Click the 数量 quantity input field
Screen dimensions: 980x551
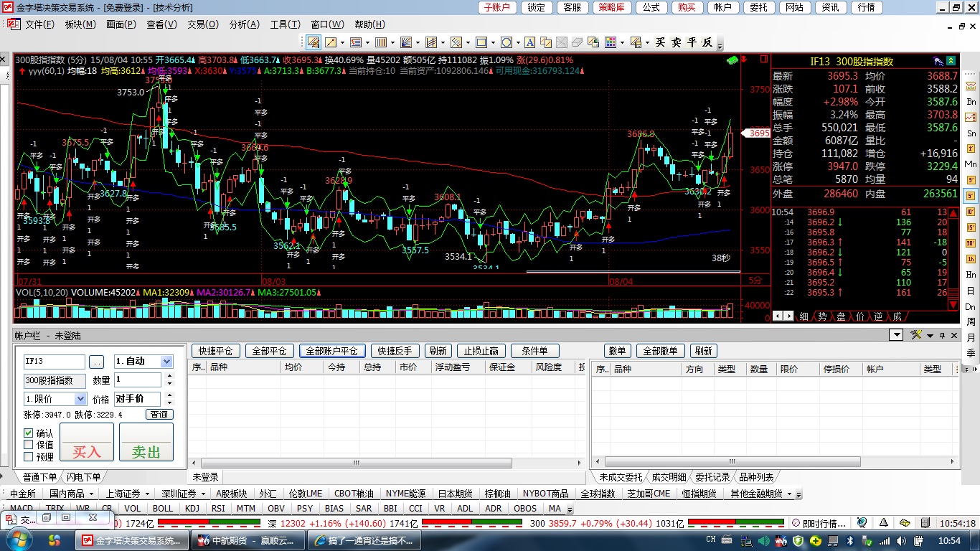point(138,380)
